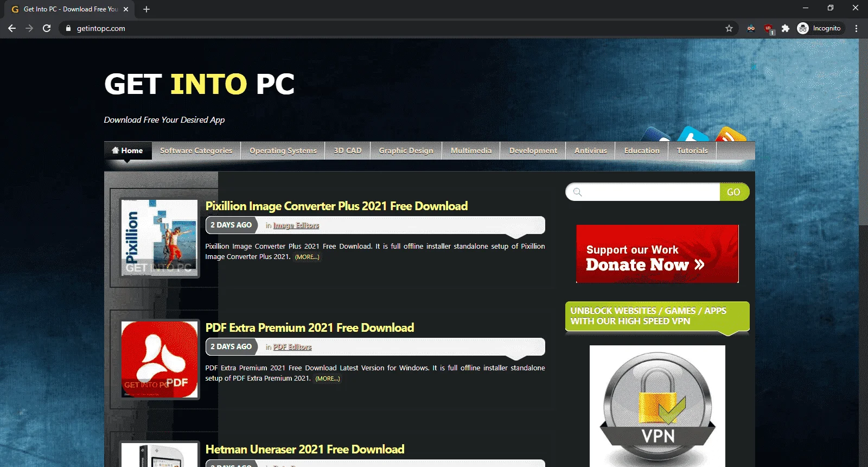
Task: Click the site search input field
Action: click(643, 192)
